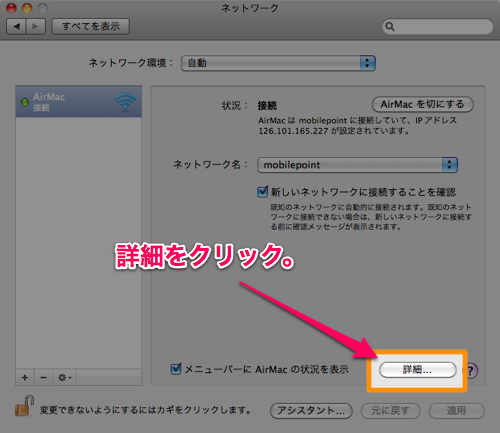Click the back navigation arrow
This screenshot has width=500, height=433.
16,26
